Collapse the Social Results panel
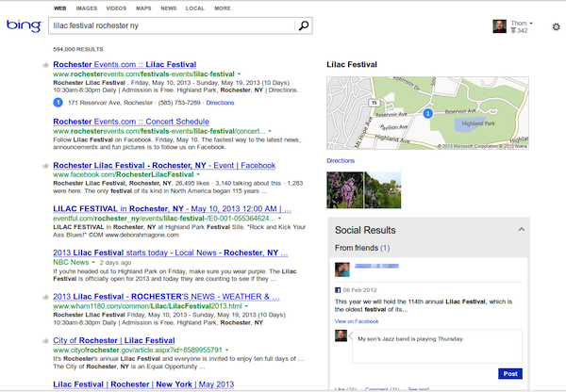The width and height of the screenshot is (566, 392). (522, 229)
